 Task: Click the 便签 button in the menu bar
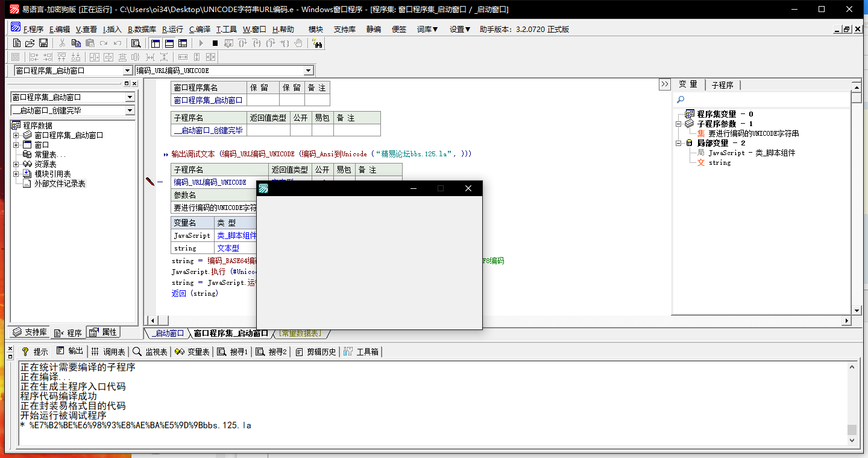click(399, 29)
